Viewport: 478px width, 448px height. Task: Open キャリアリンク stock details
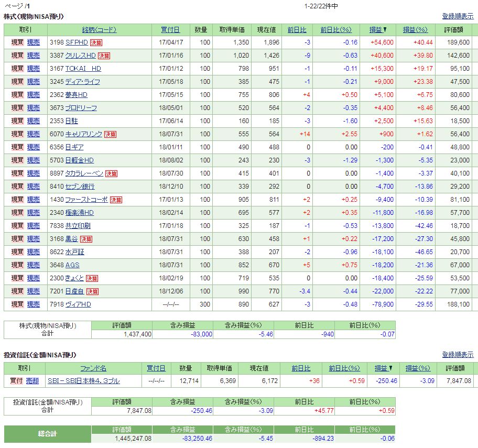coord(84,134)
